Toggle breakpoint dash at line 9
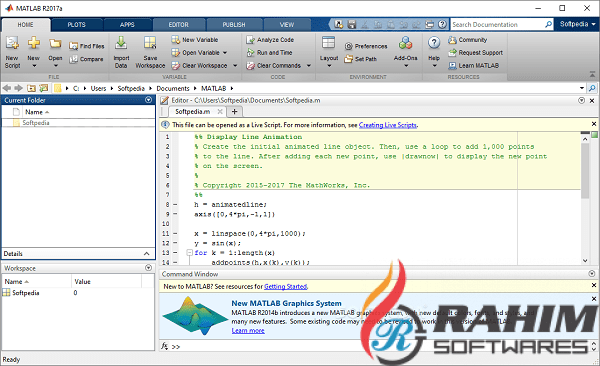The height and width of the screenshot is (366, 600). 175,214
